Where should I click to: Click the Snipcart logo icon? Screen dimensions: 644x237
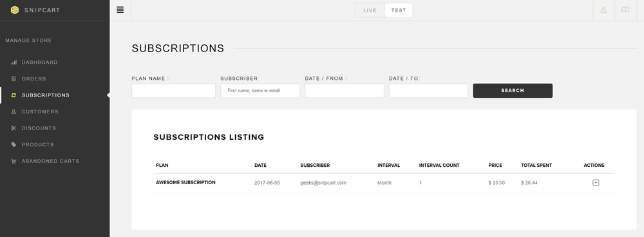15,10
